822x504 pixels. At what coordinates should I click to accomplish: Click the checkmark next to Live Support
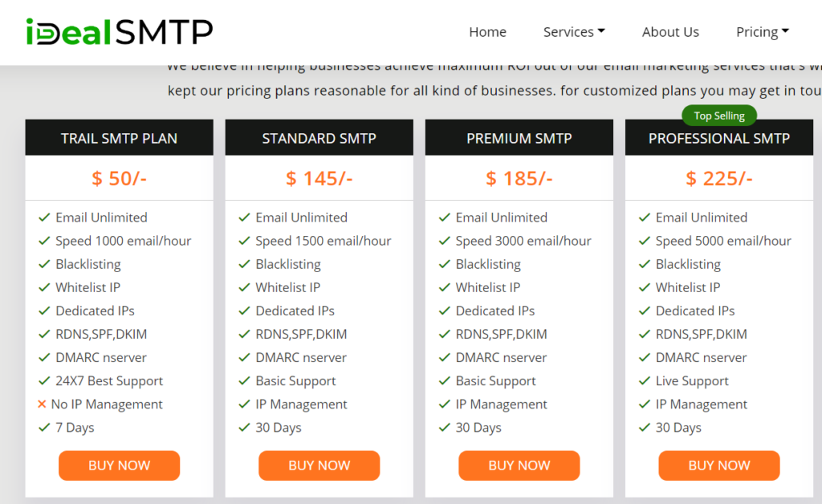(x=644, y=381)
